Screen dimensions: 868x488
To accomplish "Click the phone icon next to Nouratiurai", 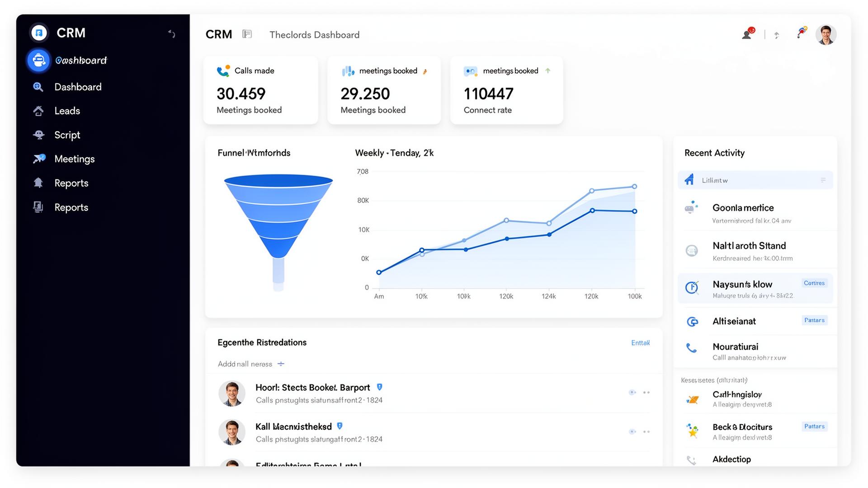I will (x=691, y=347).
